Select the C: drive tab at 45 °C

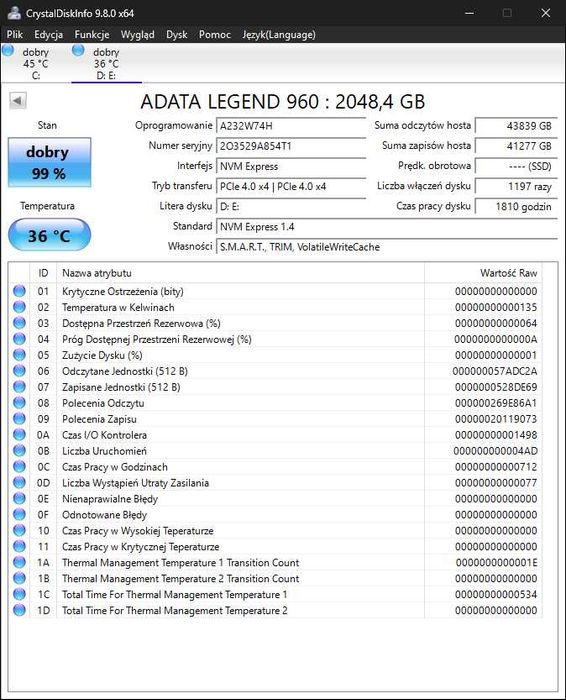click(36, 63)
